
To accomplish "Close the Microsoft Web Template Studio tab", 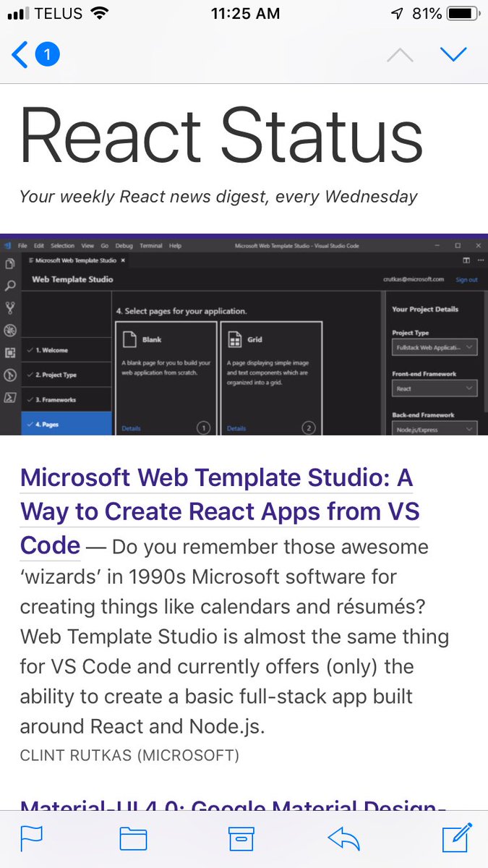I will coord(123,260).
